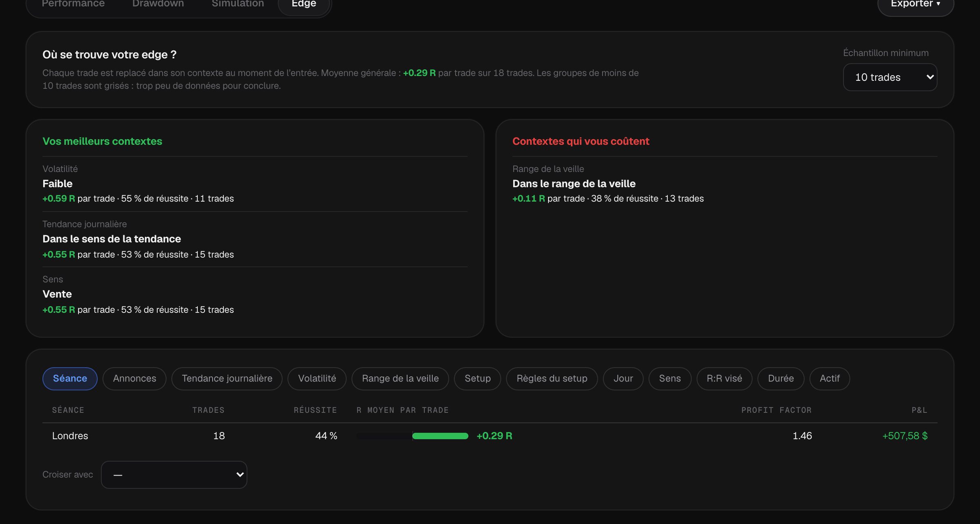
Task: Open the Échantillon minimum 10 trades dropdown
Action: pos(890,77)
